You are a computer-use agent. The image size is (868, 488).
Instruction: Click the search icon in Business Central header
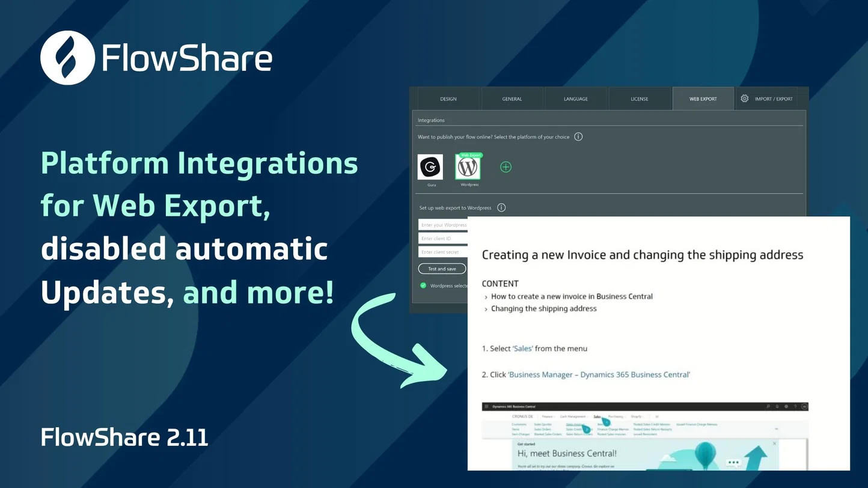pos(768,407)
